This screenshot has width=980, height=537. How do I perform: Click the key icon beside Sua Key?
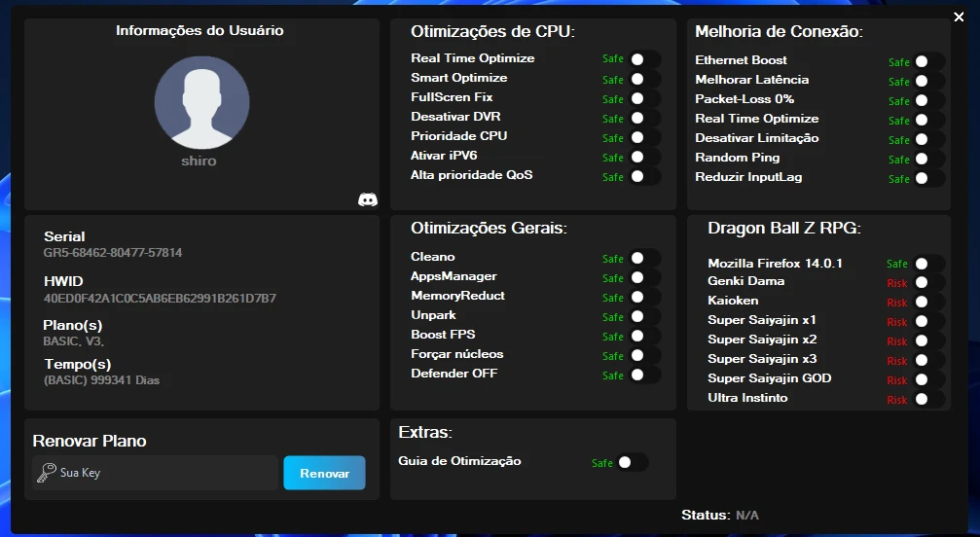46,473
